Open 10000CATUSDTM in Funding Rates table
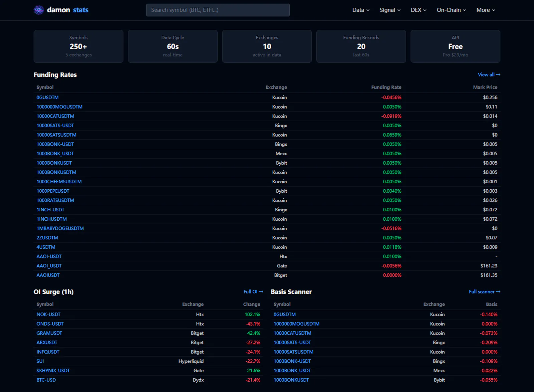 tap(55, 116)
